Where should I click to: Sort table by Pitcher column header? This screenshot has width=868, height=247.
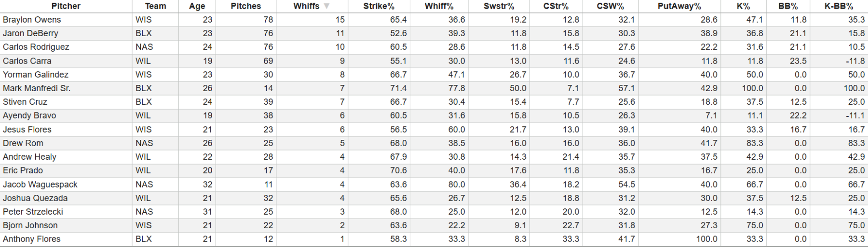pyautogui.click(x=66, y=6)
